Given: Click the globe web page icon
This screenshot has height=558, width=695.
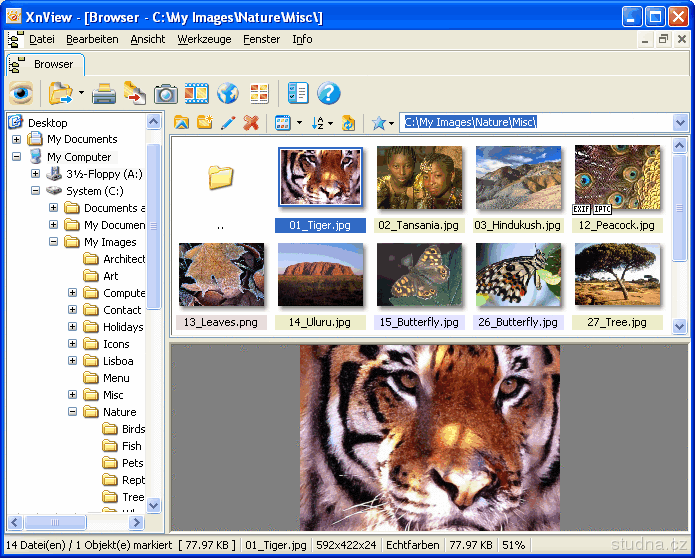Looking at the screenshot, I should point(228,94).
